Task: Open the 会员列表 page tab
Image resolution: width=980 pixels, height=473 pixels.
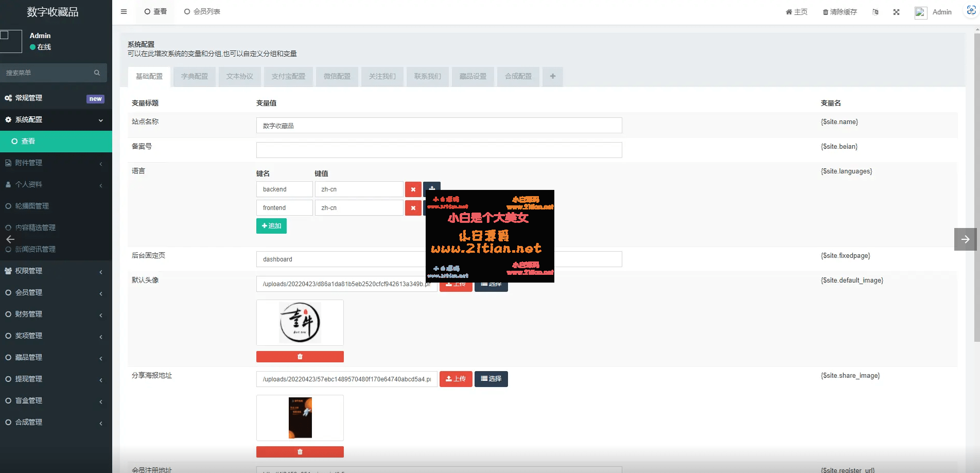Action: tap(202, 11)
